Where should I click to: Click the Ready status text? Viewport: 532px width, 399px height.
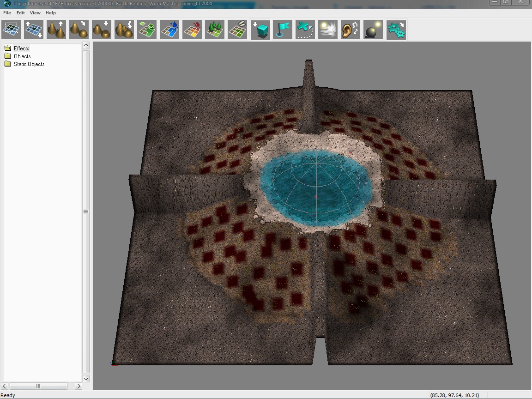8,395
